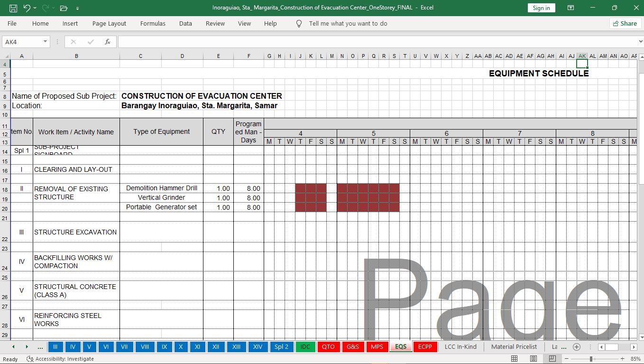Select the column B header
This screenshot has width=644, height=364.
(76, 56)
